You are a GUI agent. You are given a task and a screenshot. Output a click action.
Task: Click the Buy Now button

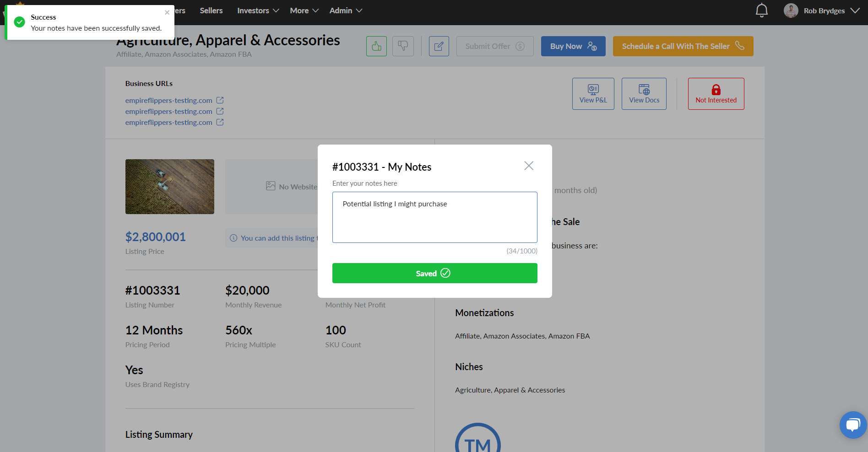tap(573, 46)
